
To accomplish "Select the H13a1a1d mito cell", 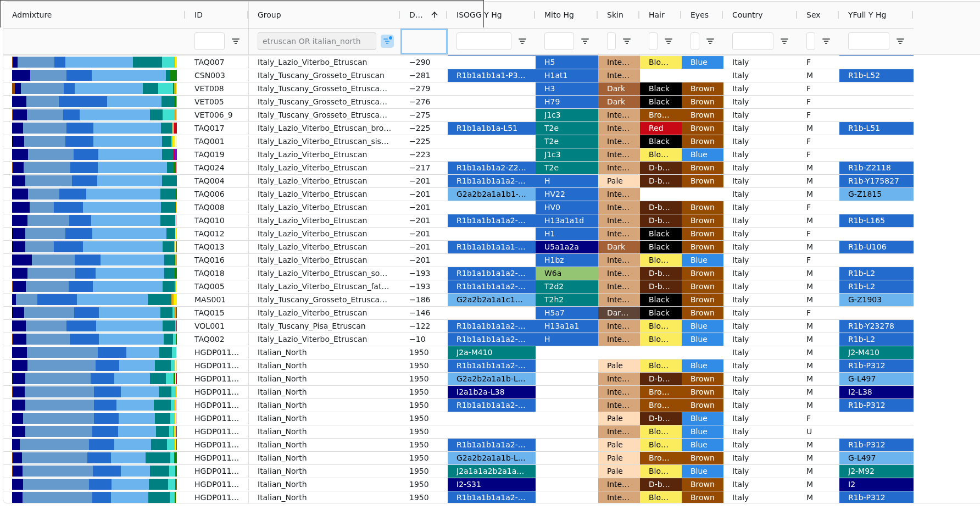I will pos(567,220).
